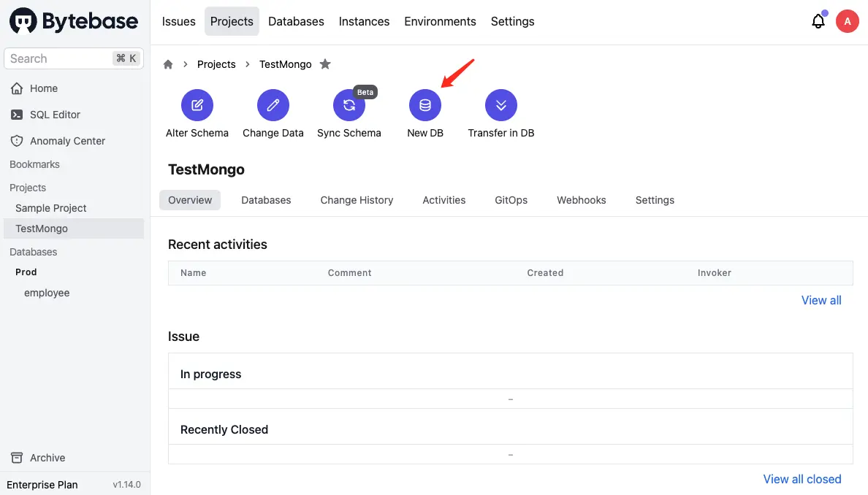Open the top navigation Settings

point(513,22)
